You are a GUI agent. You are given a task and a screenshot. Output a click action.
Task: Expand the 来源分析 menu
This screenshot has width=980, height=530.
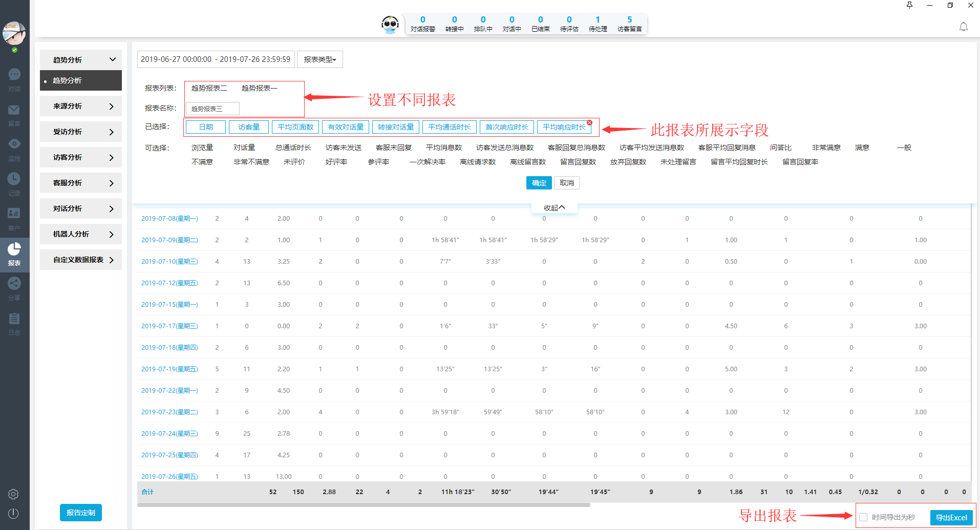click(x=81, y=106)
